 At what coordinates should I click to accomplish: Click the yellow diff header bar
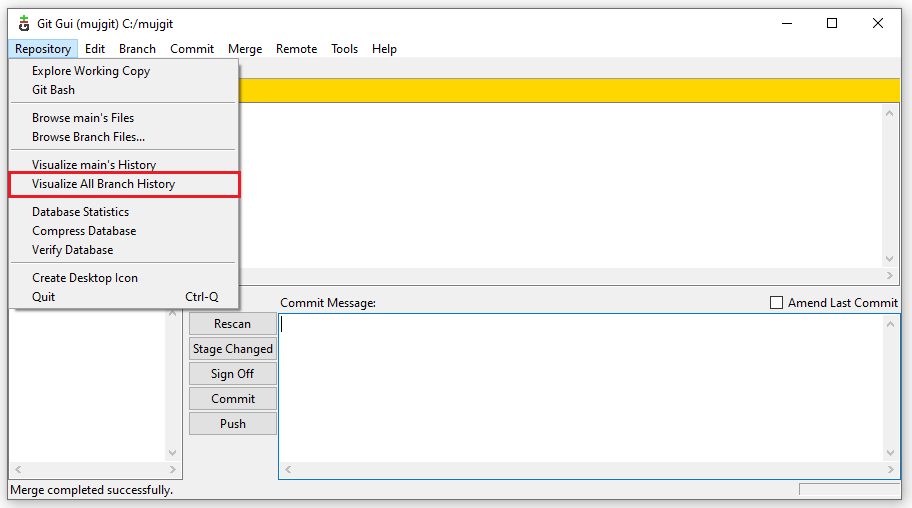pos(569,91)
